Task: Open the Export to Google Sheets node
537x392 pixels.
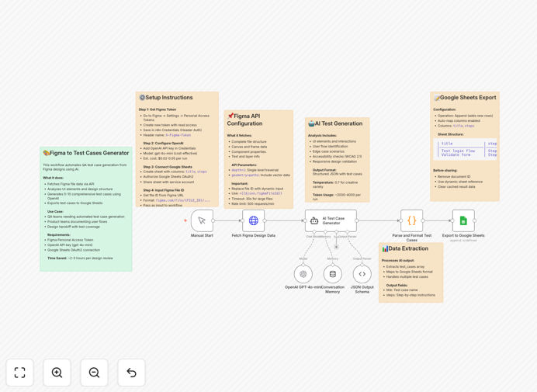Action: 463,220
